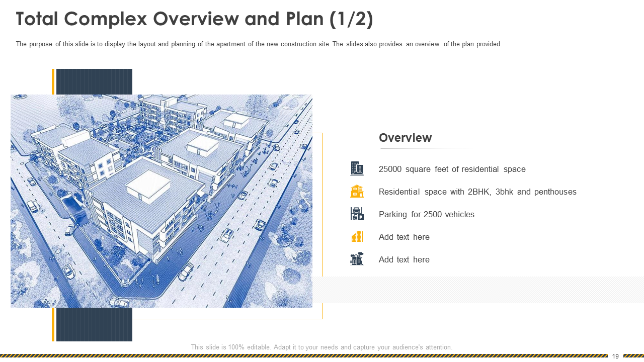Viewport: 644px width, 362px height.
Task: Click the last Add text here placeholder next to factory icon
Action: (404, 260)
